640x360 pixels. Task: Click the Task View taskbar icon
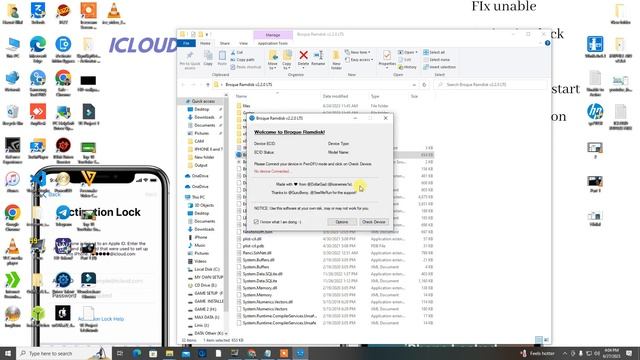click(120, 353)
